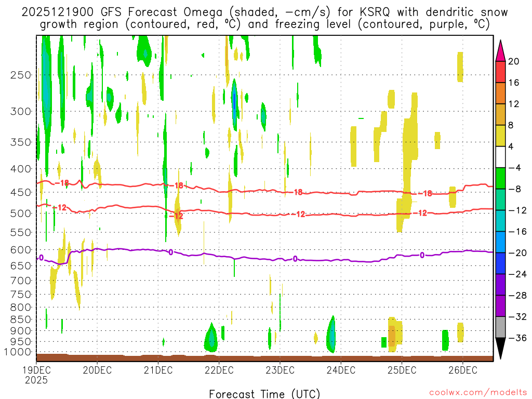The height and width of the screenshot is (399, 532).
Task: Click the black arrow at bottom of color bar
Action: pyautogui.click(x=500, y=349)
